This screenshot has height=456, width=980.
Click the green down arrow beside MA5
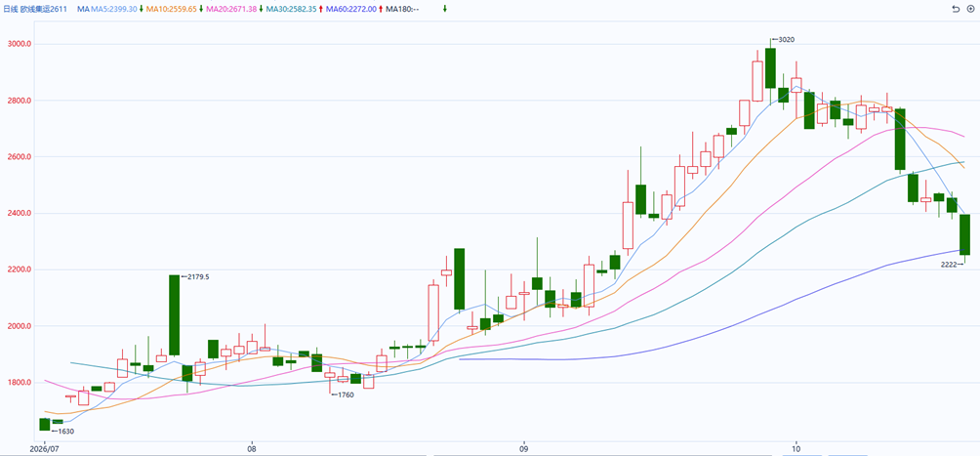pyautogui.click(x=142, y=9)
